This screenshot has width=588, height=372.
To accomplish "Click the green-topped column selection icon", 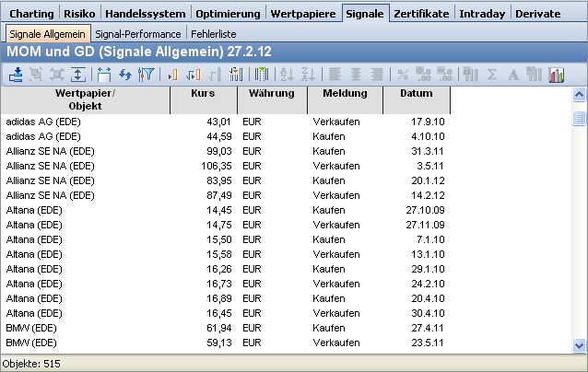I will click(261, 75).
